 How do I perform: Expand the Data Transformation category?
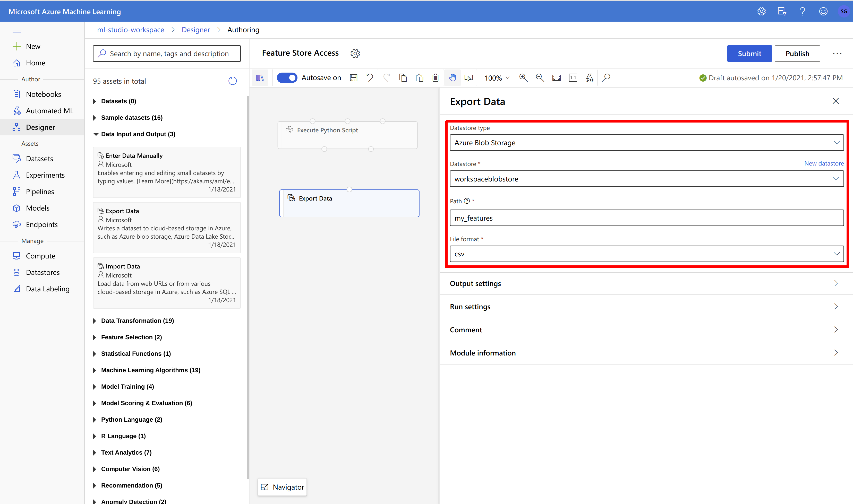pyautogui.click(x=137, y=321)
